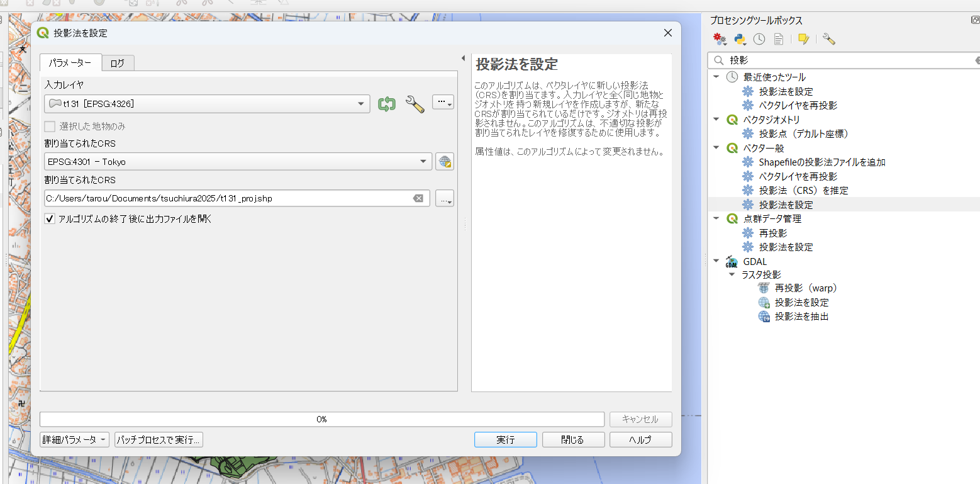The image size is (980, 484).
Task: Select 投影法を抽出 under ラスタ投影
Action: pos(801,316)
